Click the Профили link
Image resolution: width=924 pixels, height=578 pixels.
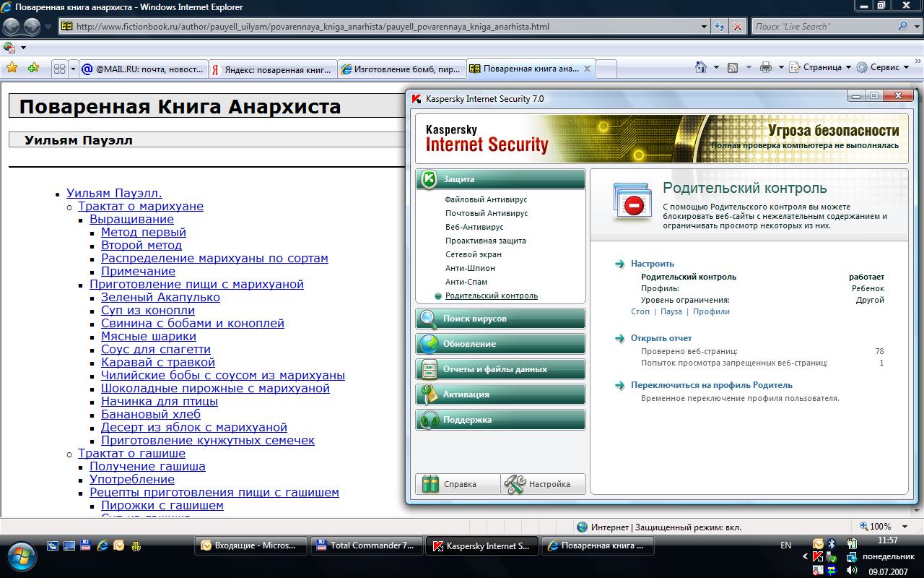712,311
